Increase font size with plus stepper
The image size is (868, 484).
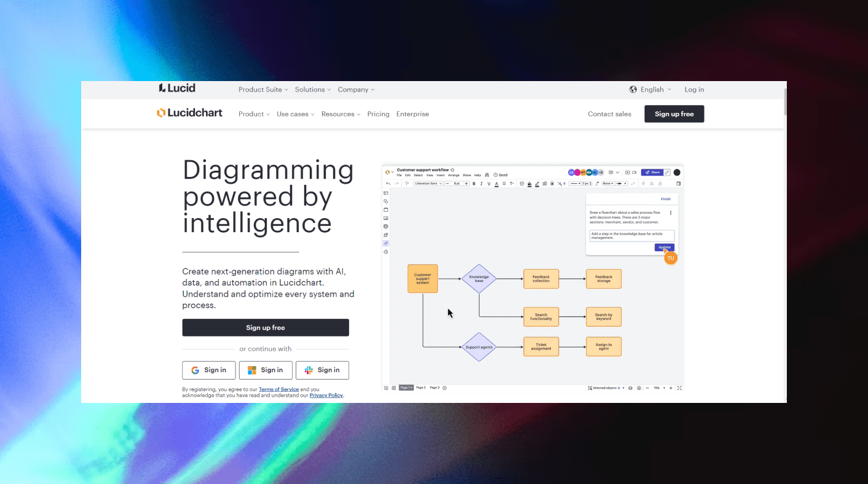467,184
